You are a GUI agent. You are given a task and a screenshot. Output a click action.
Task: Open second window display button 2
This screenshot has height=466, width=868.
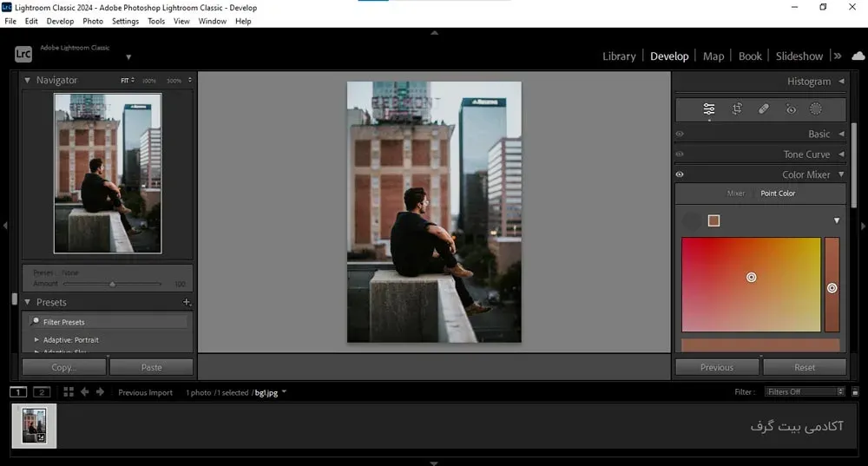point(42,392)
